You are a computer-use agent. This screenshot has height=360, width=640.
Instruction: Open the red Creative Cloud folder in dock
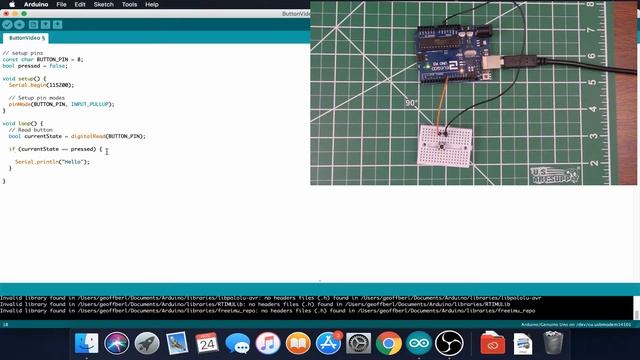tap(492, 343)
